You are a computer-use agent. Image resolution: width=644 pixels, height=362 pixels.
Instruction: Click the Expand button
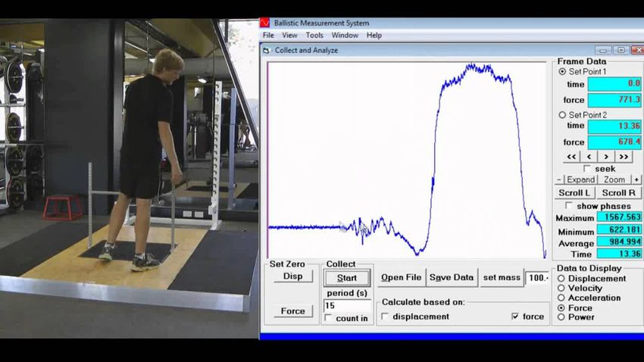580,179
